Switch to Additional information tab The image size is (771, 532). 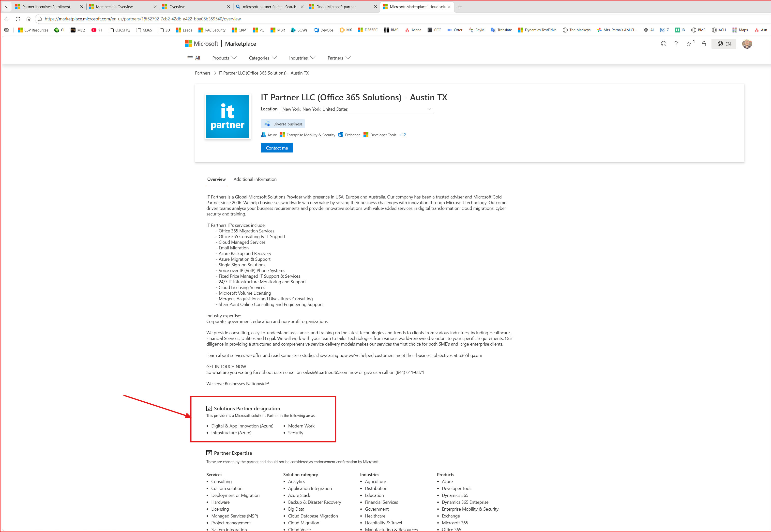click(255, 179)
